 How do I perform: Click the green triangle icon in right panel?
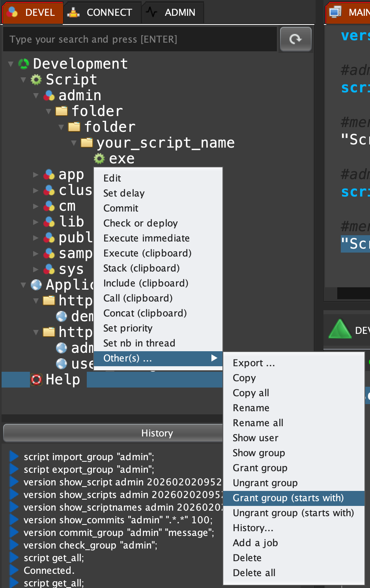pyautogui.click(x=340, y=330)
